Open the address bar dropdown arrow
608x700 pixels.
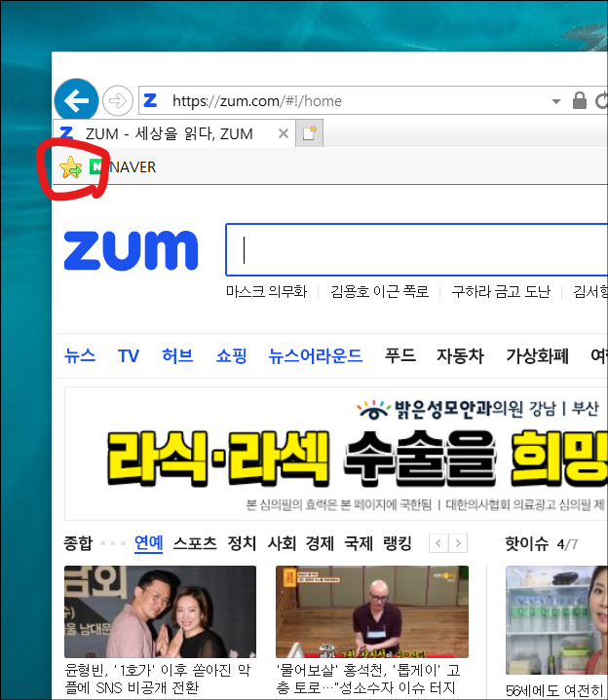click(556, 101)
